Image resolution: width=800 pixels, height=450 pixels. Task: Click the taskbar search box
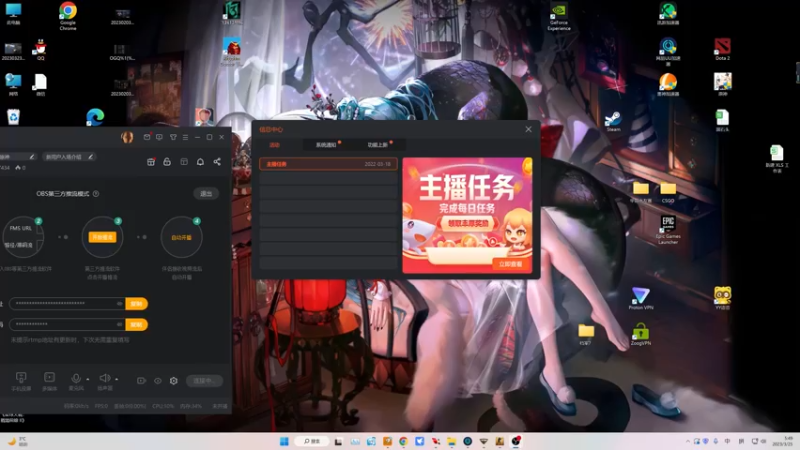pos(311,441)
